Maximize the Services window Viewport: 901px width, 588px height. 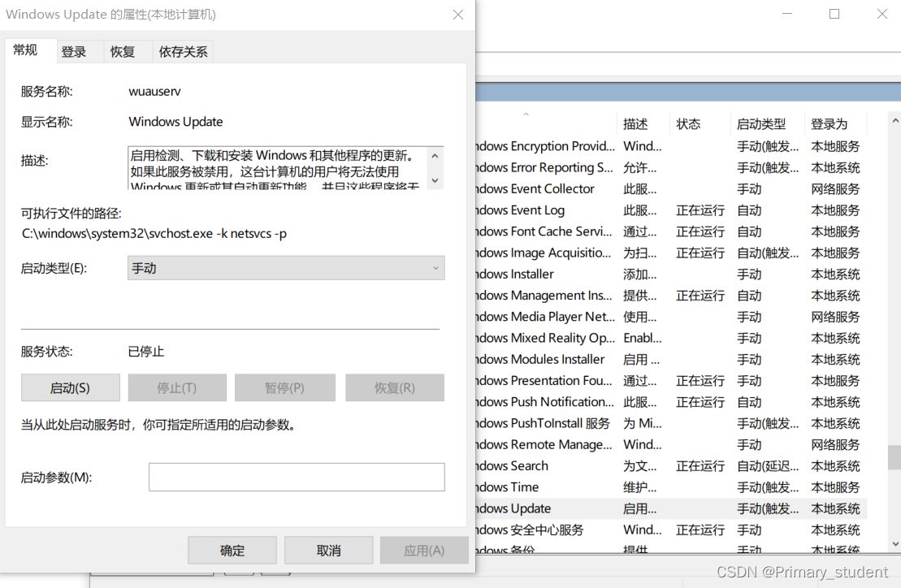click(834, 14)
